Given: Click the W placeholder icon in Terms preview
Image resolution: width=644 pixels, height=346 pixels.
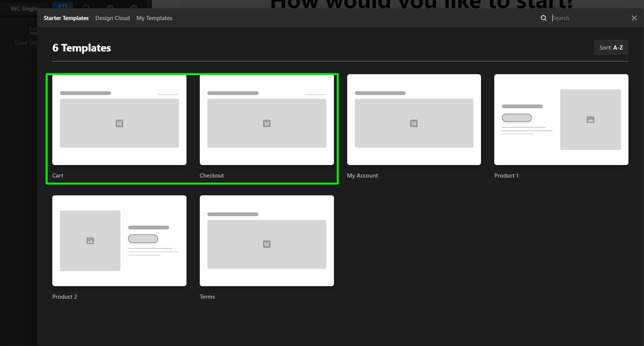Looking at the screenshot, I should pyautogui.click(x=267, y=244).
